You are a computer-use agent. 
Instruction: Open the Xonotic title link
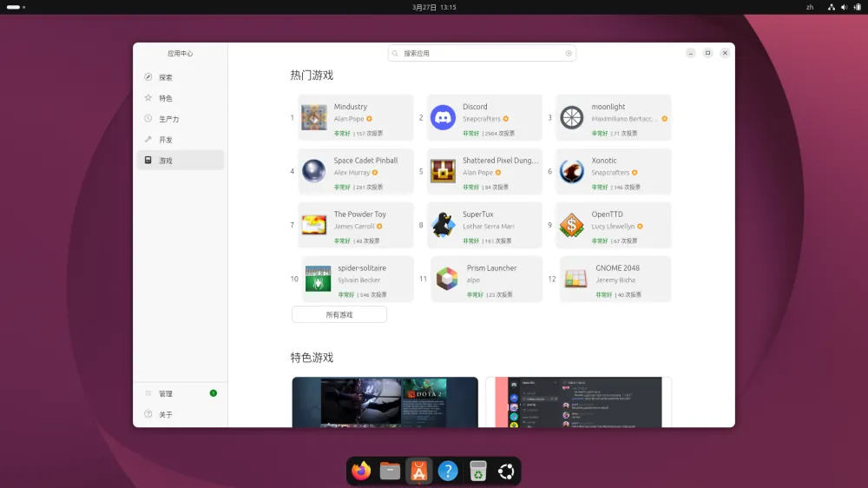coord(604,160)
